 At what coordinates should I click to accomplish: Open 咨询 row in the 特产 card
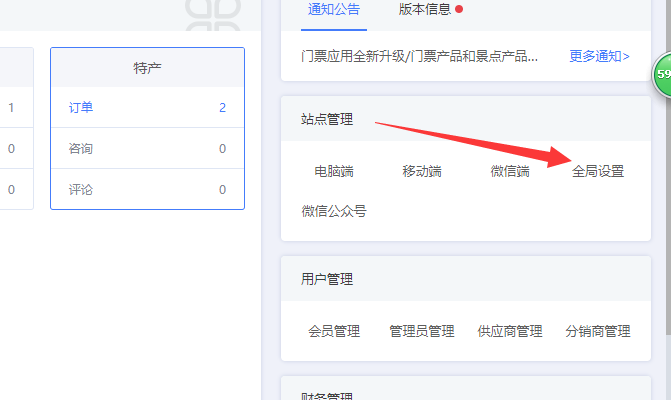[x=82, y=149]
